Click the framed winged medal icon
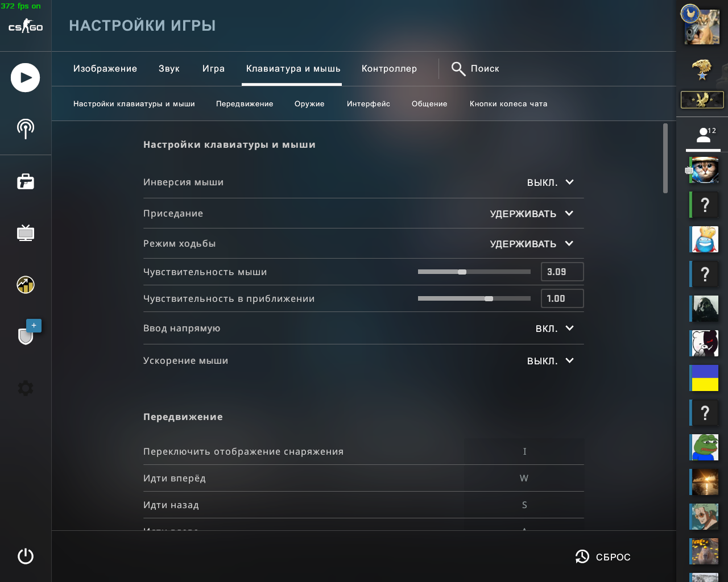728x582 pixels. click(702, 100)
